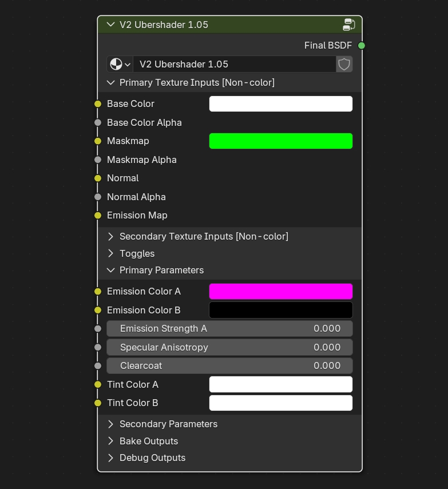This screenshot has width=448, height=489.
Task: Open the Tint Color B swatch
Action: (281, 403)
